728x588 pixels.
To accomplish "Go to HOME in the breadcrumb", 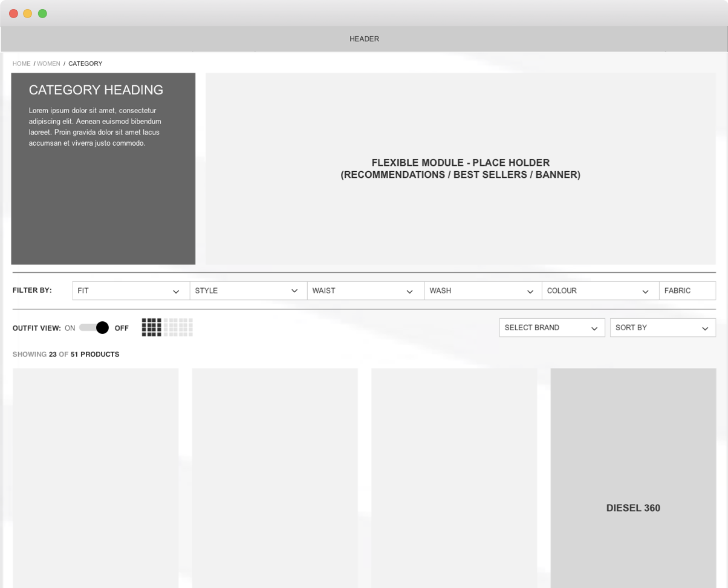I will pos(21,64).
